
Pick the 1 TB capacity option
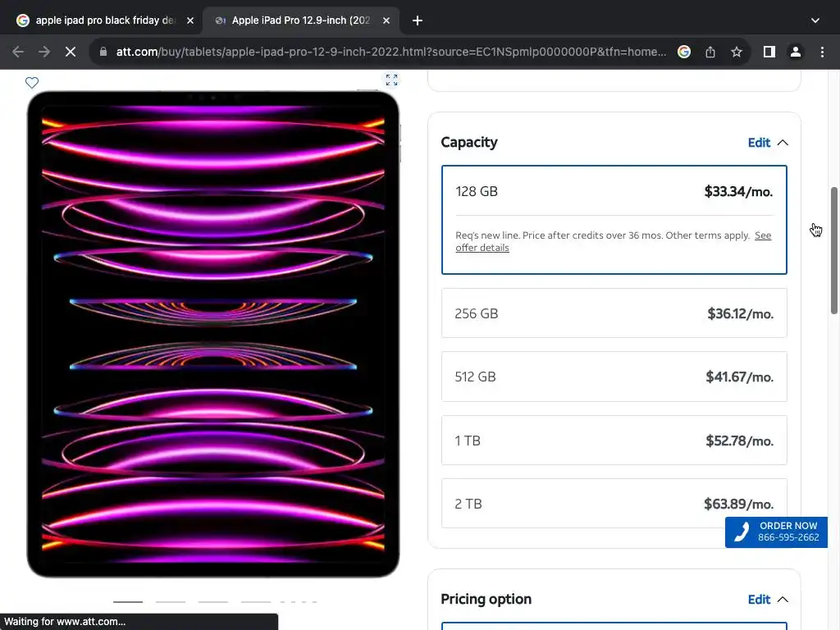(614, 441)
